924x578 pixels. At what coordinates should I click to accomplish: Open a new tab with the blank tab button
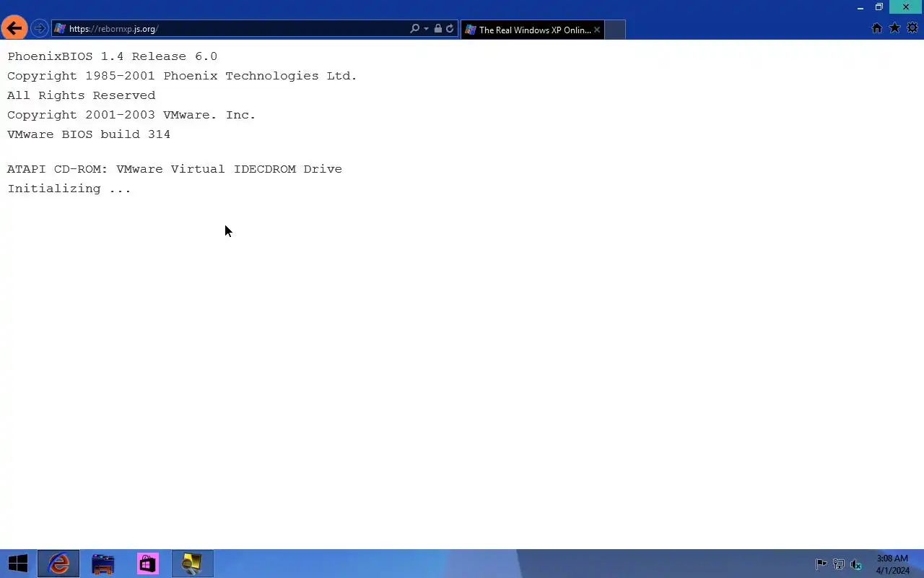pos(615,30)
